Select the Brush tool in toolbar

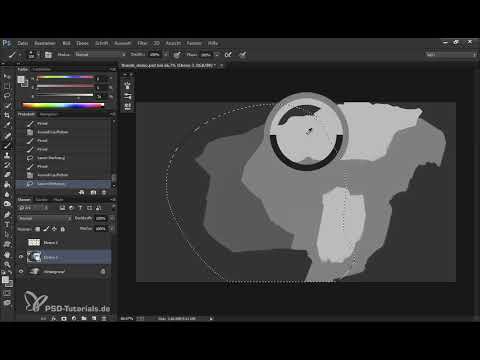click(7, 145)
